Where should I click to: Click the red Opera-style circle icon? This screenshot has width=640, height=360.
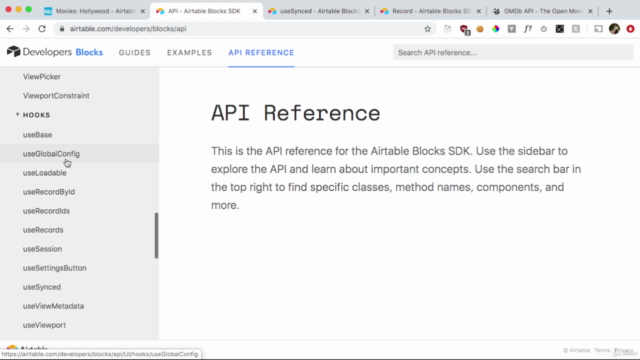coord(631,29)
